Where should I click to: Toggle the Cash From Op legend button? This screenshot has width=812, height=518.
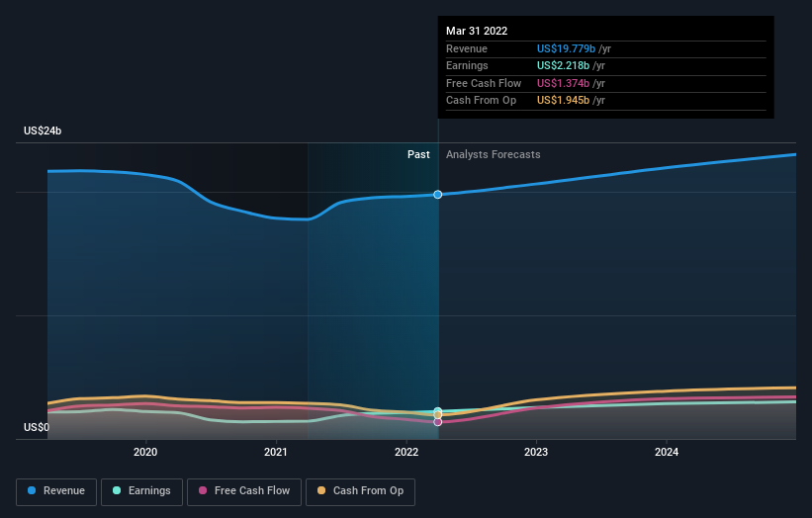[x=360, y=491]
